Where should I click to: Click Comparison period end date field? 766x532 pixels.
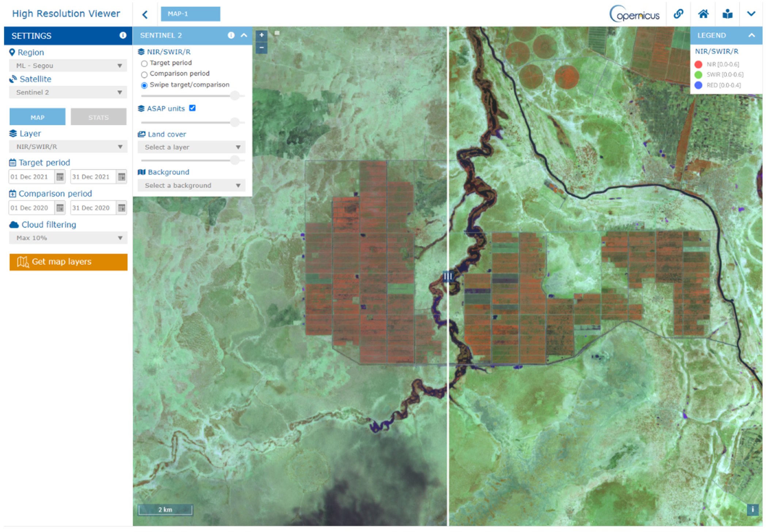pyautogui.click(x=93, y=208)
